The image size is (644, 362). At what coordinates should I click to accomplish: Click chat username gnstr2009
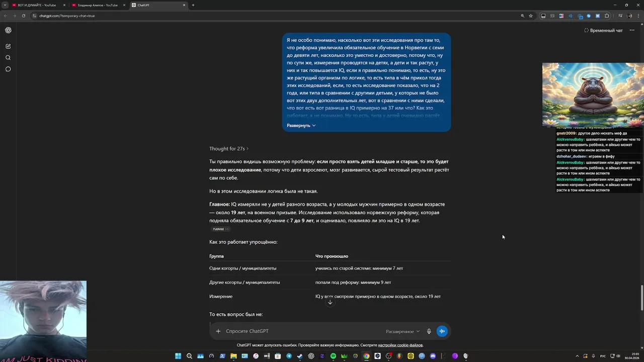click(567, 133)
